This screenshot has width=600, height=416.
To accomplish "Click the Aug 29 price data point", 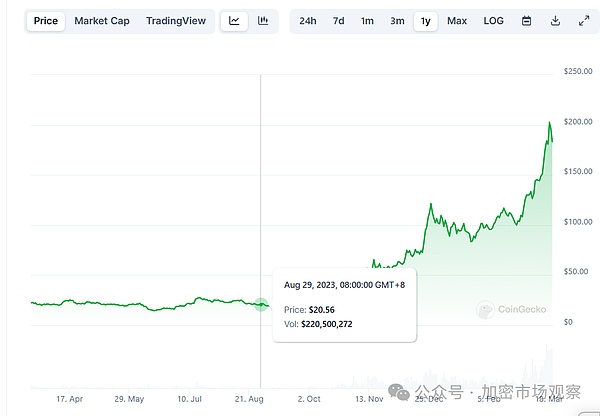I will pyautogui.click(x=261, y=304).
